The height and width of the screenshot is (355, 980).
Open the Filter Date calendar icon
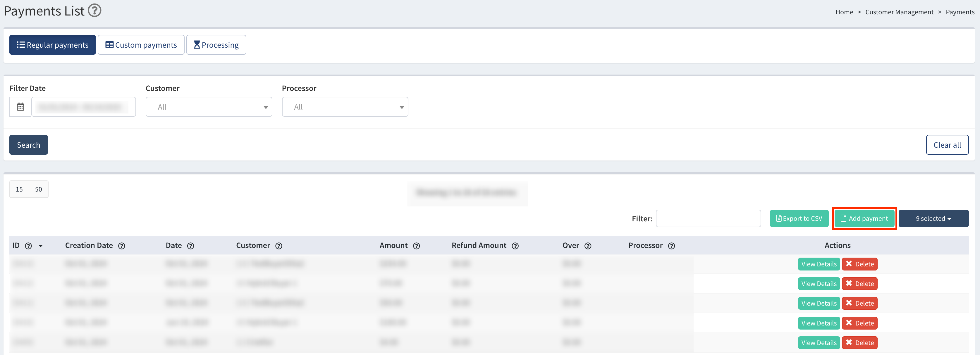tap(20, 107)
